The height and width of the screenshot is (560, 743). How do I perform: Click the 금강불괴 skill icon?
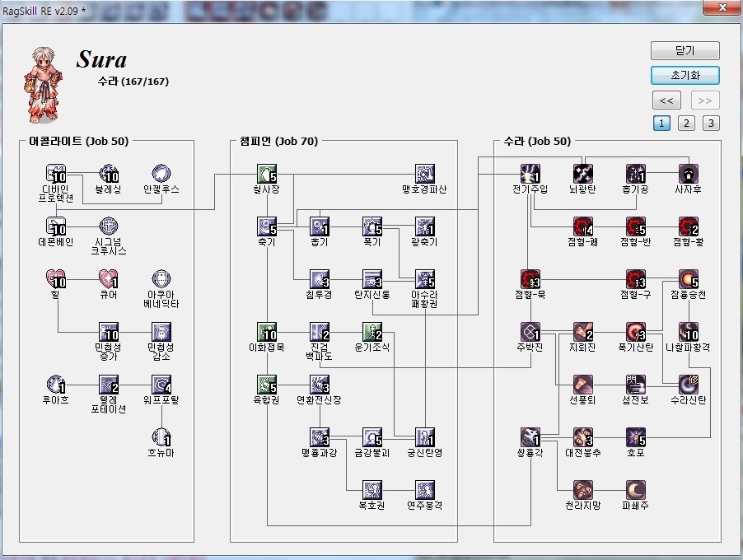(372, 437)
